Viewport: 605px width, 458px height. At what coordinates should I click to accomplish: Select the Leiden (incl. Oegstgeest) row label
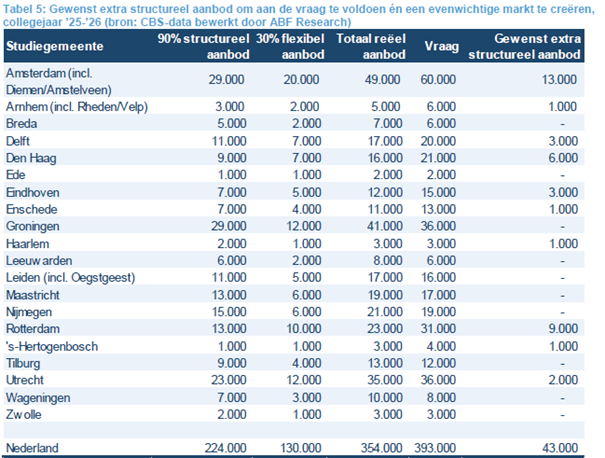(63, 277)
